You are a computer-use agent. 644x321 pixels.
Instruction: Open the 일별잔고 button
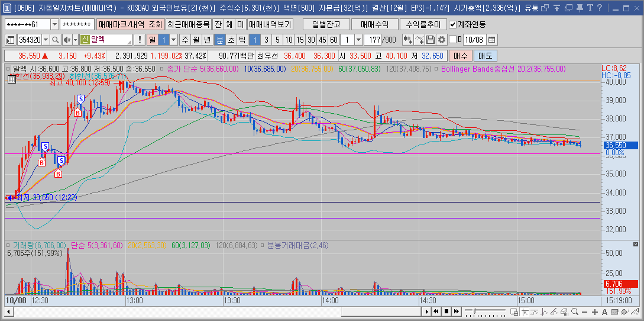pyautogui.click(x=326, y=25)
